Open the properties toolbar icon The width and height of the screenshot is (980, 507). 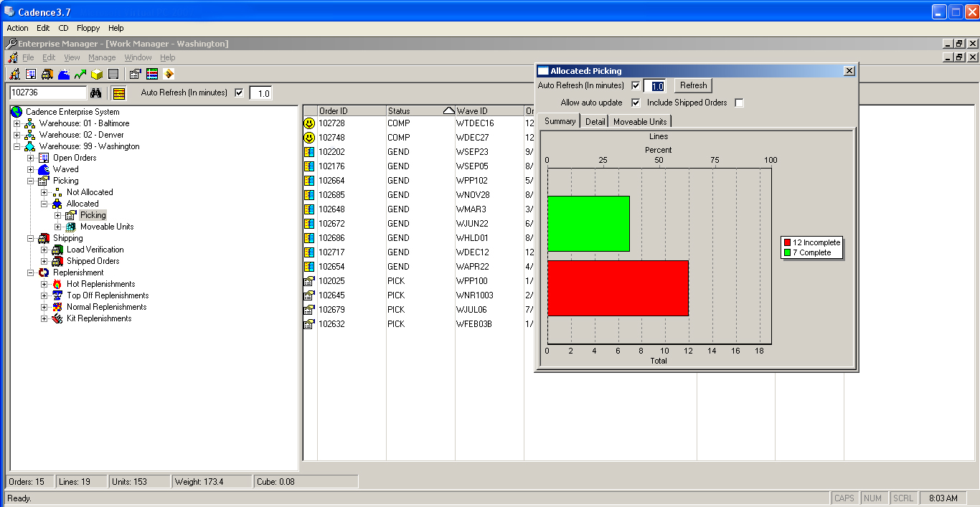click(x=134, y=73)
